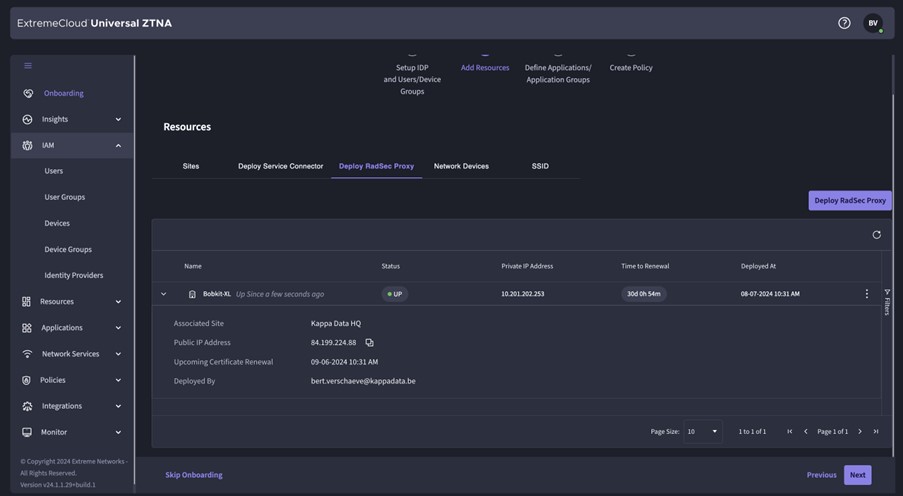Click the Skip Onboarding link
This screenshot has width=903, height=496.
[194, 475]
